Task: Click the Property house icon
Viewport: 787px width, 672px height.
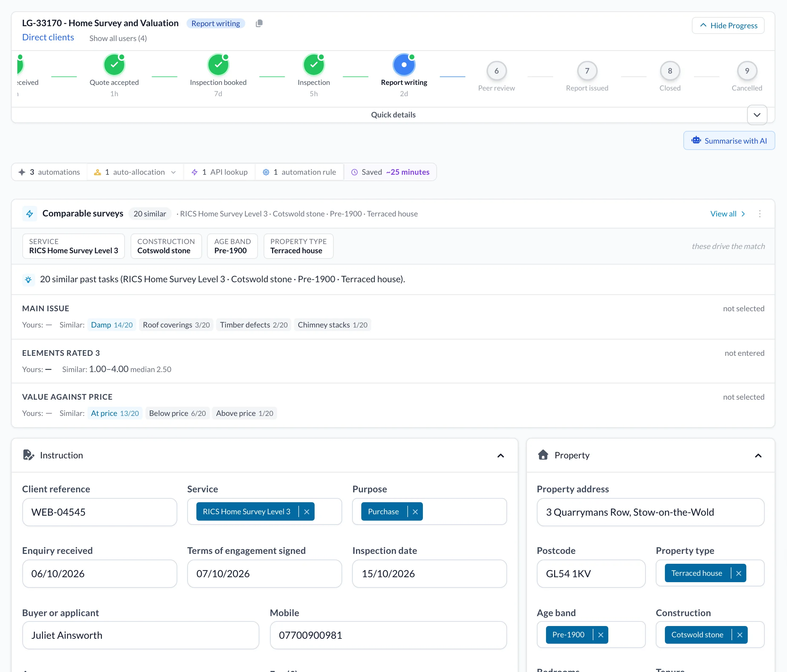Action: [x=543, y=455]
